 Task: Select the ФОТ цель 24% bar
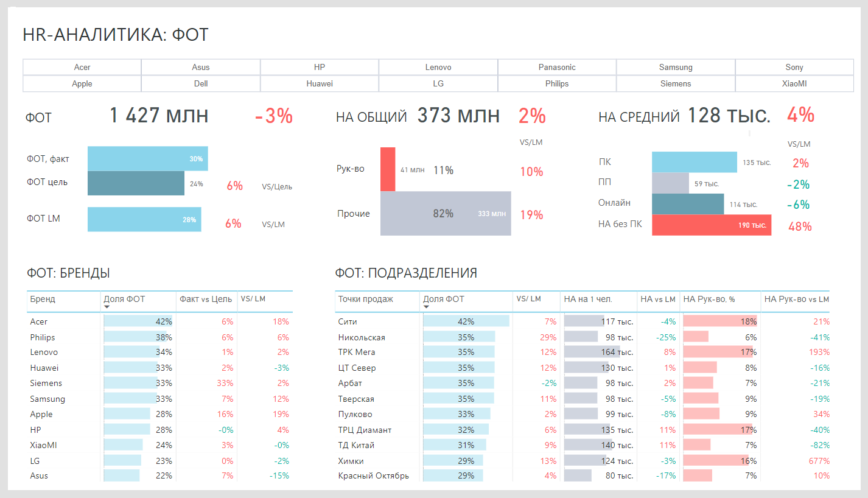[136, 183]
